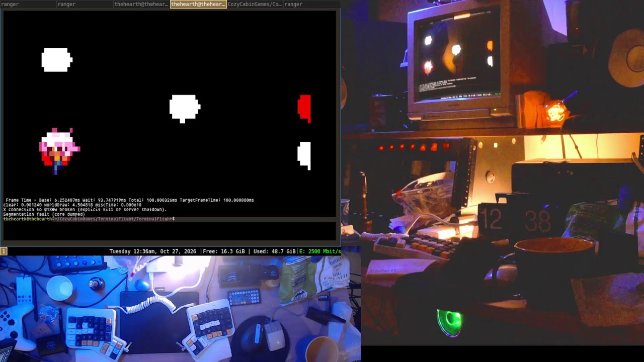Click the white block below the red one
644x362 pixels.
tap(304, 155)
